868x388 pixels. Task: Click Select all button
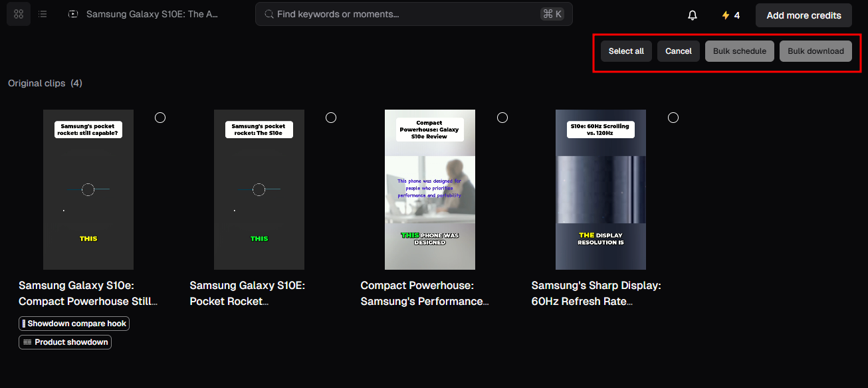coord(626,51)
